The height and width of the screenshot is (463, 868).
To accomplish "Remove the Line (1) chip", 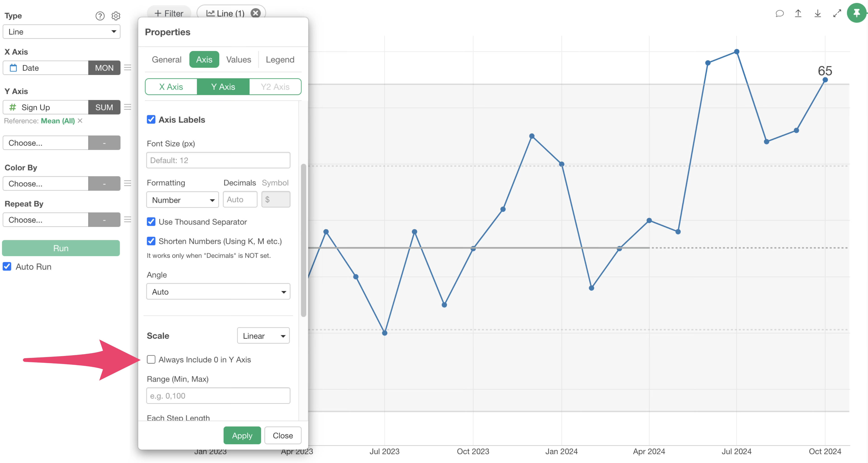I will click(x=256, y=13).
